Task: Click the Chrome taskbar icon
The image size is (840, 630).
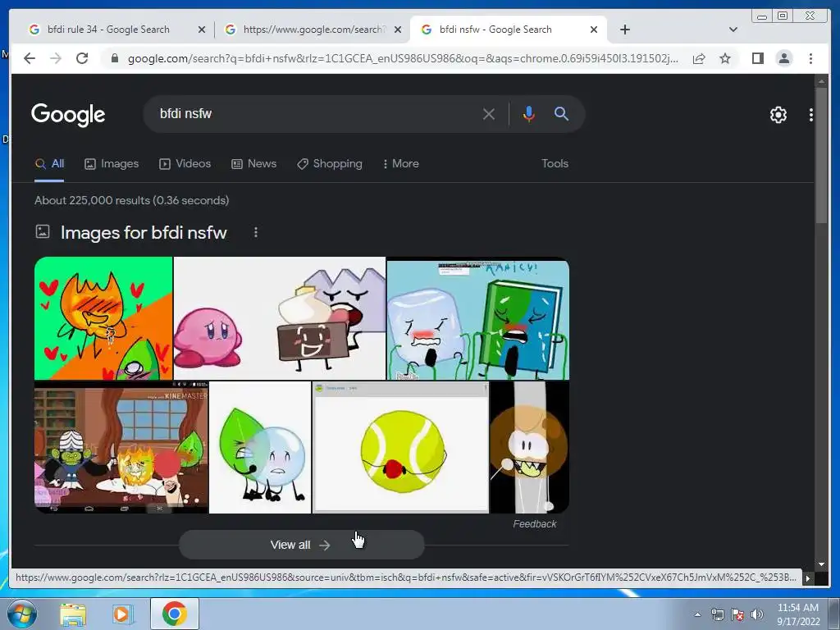Action: click(x=174, y=614)
